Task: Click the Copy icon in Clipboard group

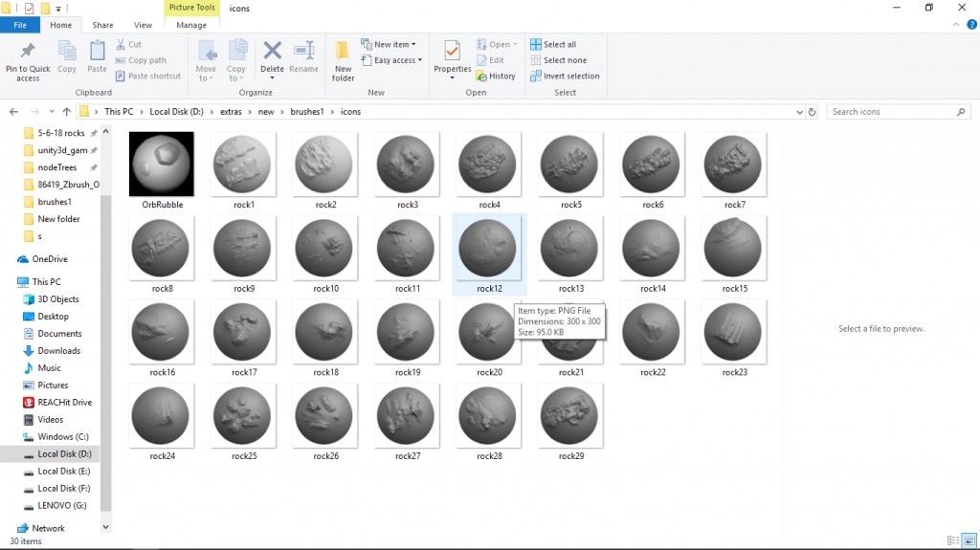Action: point(67,52)
